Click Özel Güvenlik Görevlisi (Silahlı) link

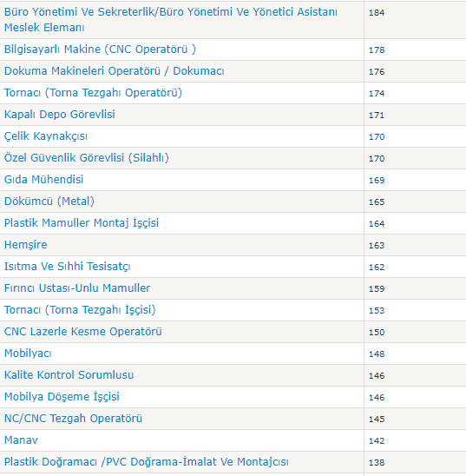click(x=87, y=158)
